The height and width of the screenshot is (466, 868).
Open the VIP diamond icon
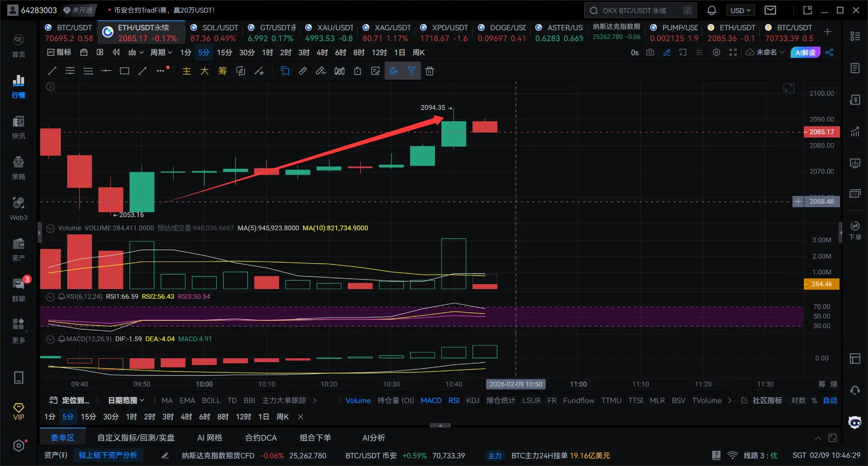[19, 412]
